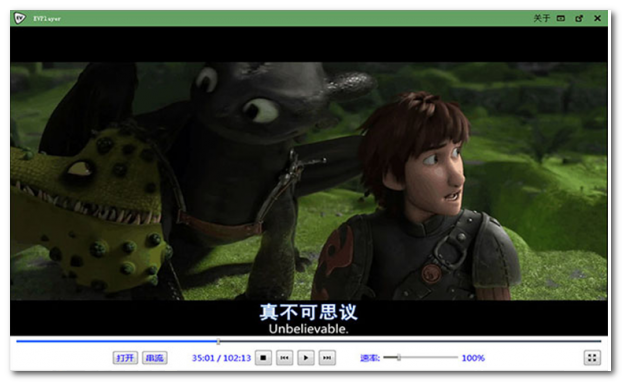Click the mini-mode window icon in title bar

561,18
